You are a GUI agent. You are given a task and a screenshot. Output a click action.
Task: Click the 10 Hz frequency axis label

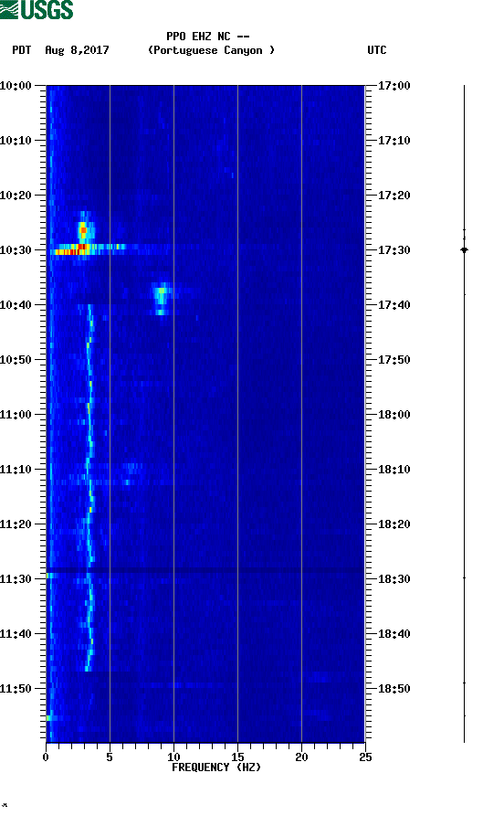tap(173, 757)
